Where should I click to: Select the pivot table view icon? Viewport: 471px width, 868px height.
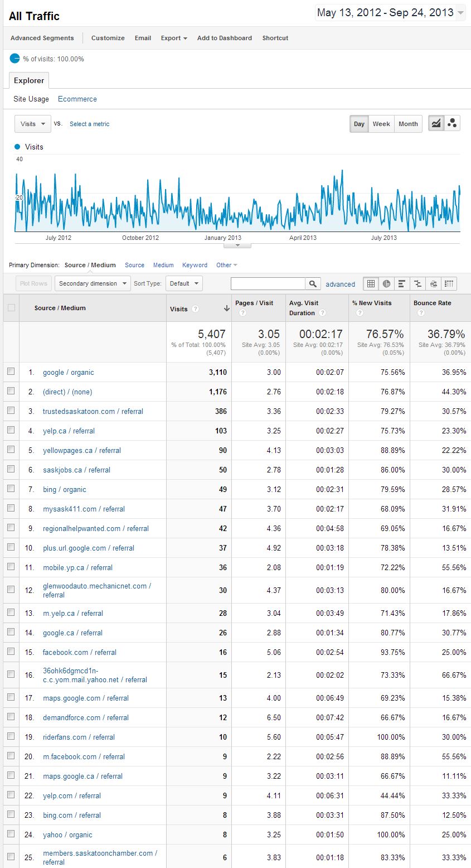click(449, 284)
